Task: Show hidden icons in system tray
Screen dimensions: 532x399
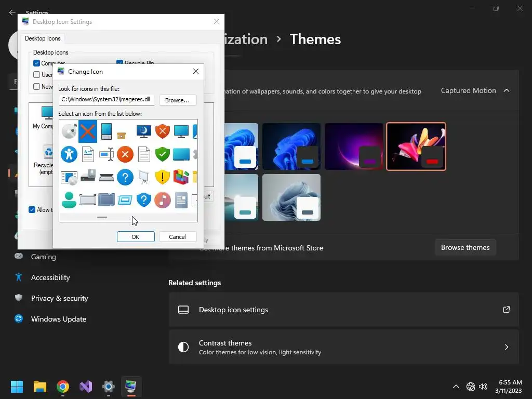Action: click(456, 387)
